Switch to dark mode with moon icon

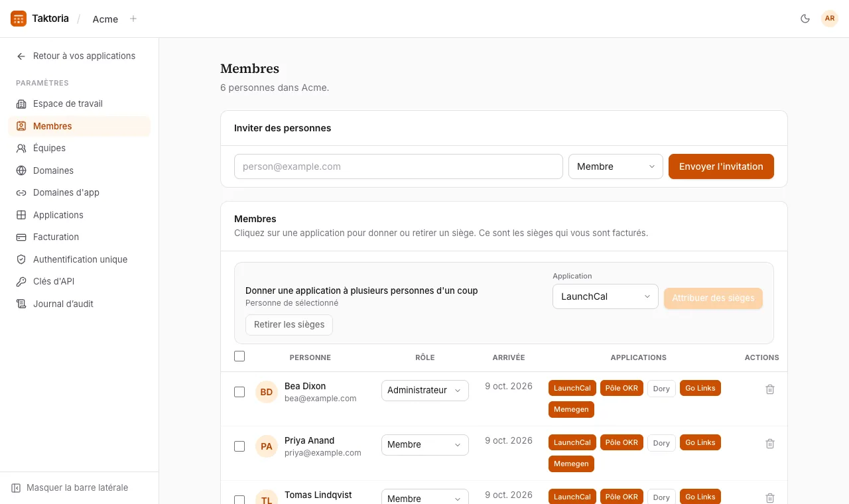click(805, 19)
